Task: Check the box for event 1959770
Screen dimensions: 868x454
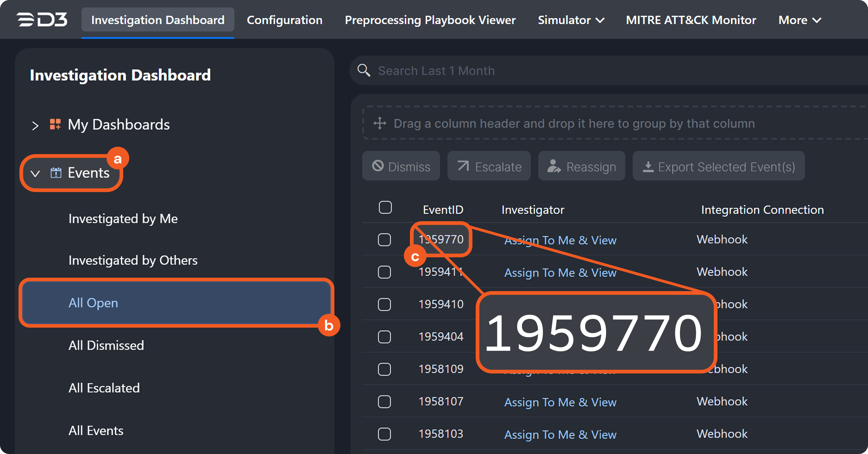Action: pyautogui.click(x=384, y=240)
